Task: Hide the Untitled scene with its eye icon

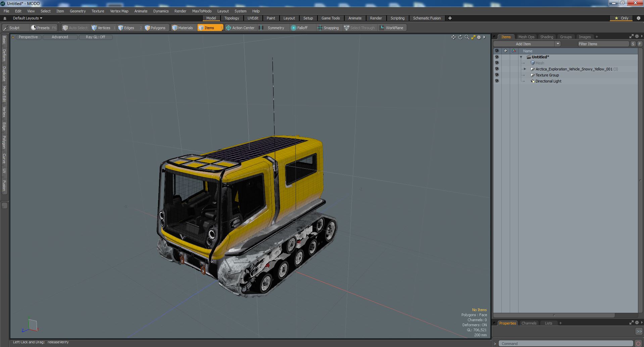Action: coord(497,57)
